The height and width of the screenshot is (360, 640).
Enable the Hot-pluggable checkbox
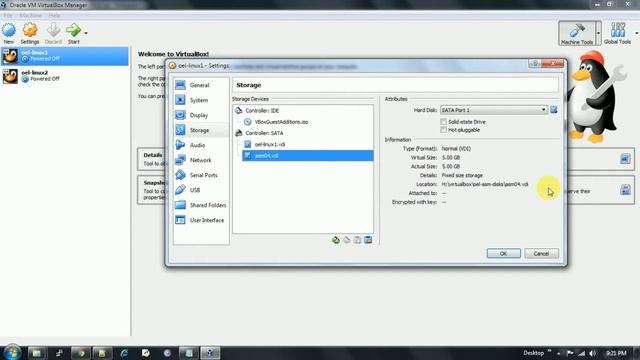[x=443, y=130]
